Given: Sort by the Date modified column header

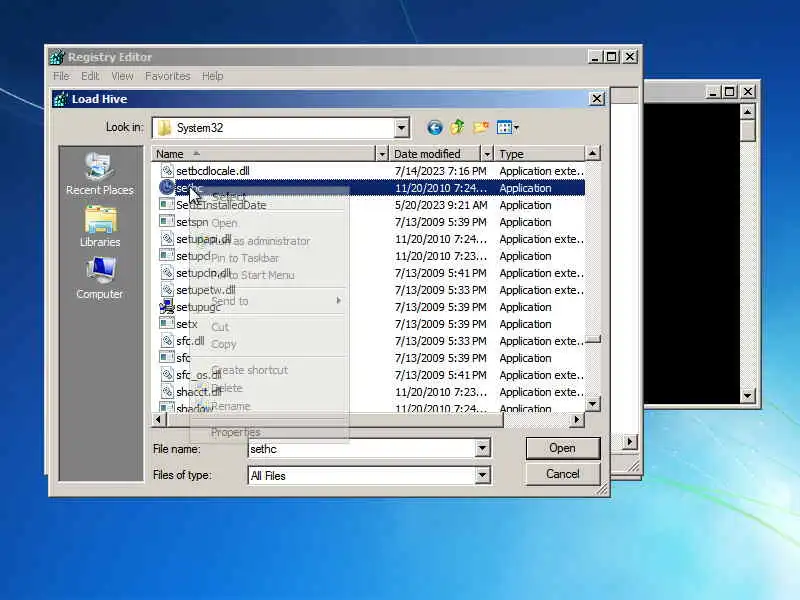Looking at the screenshot, I should click(435, 154).
